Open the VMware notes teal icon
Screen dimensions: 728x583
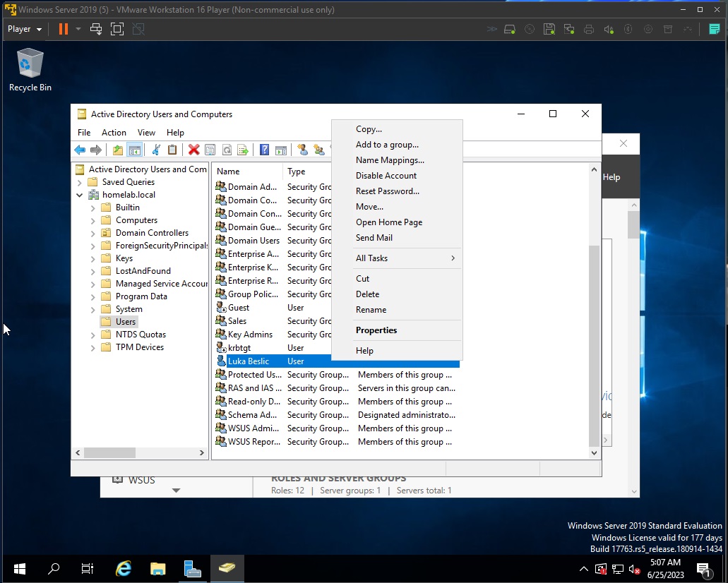715,29
